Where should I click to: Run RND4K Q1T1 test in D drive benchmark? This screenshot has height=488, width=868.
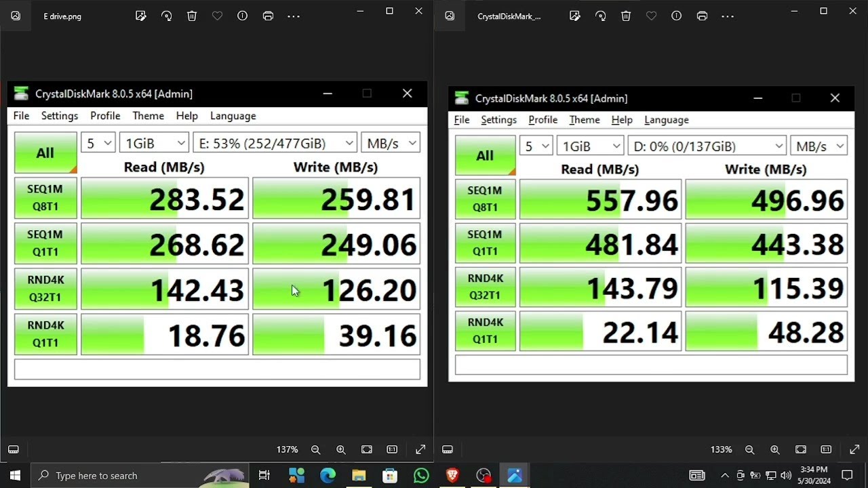click(485, 331)
